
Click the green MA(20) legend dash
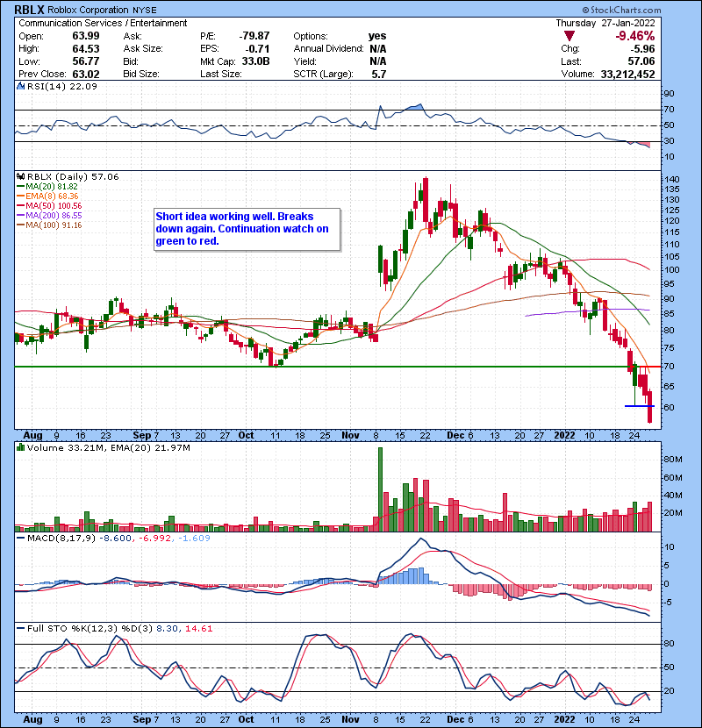pos(21,187)
